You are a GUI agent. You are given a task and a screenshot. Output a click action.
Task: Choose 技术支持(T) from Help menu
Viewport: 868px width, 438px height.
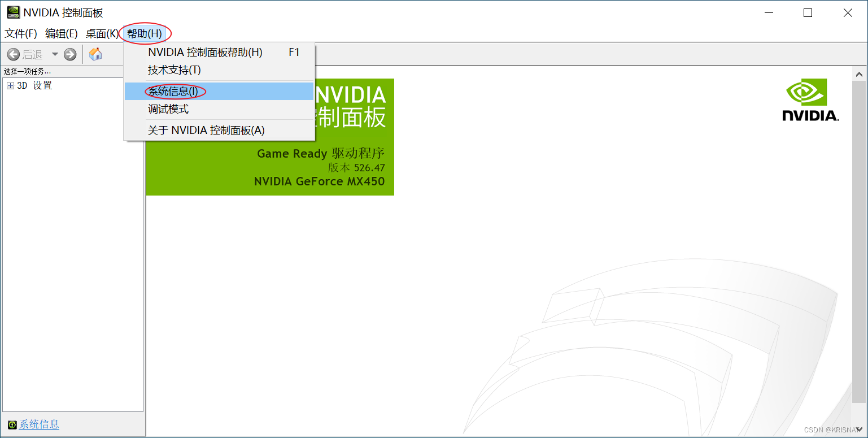coord(219,70)
